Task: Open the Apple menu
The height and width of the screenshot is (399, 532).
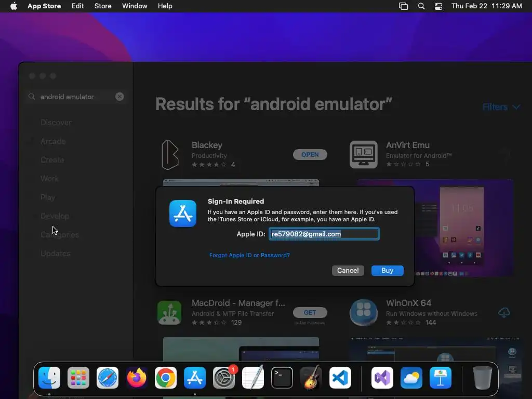Action: [14, 6]
